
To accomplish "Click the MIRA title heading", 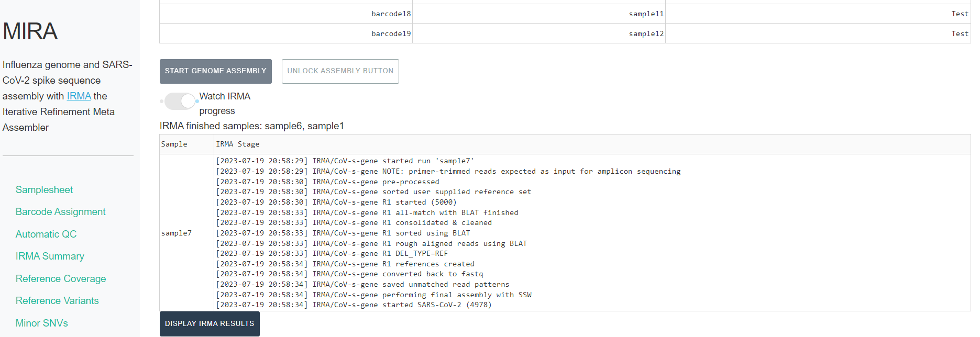I will tap(30, 31).
